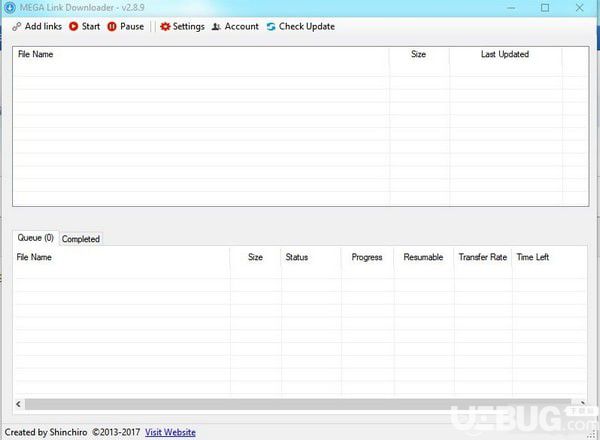600x440 pixels.
Task: Minimize the MEGA Link Downloader window
Action: [511, 8]
